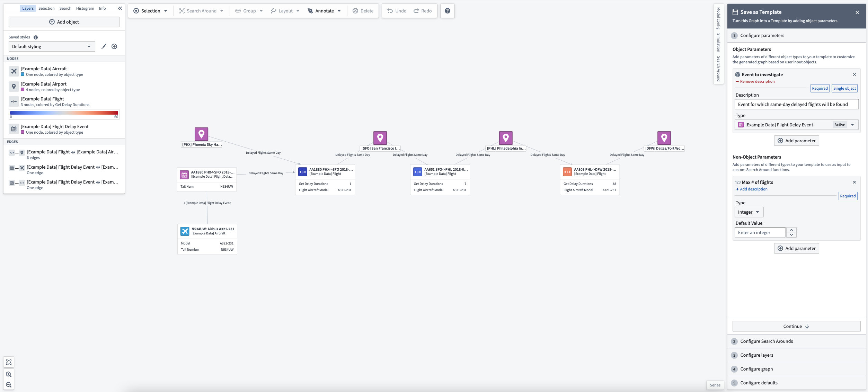Select the Flight Delay Event layer calendar icon
Screen dimensions: 868x392
point(14,129)
